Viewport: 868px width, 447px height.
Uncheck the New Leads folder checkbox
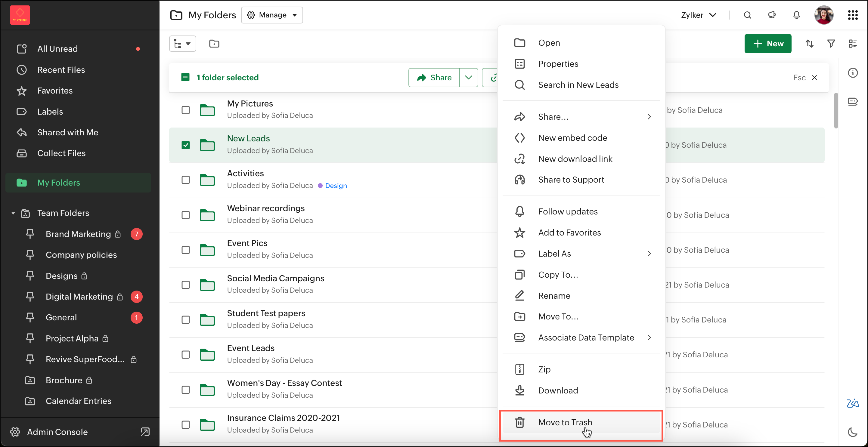pyautogui.click(x=185, y=145)
